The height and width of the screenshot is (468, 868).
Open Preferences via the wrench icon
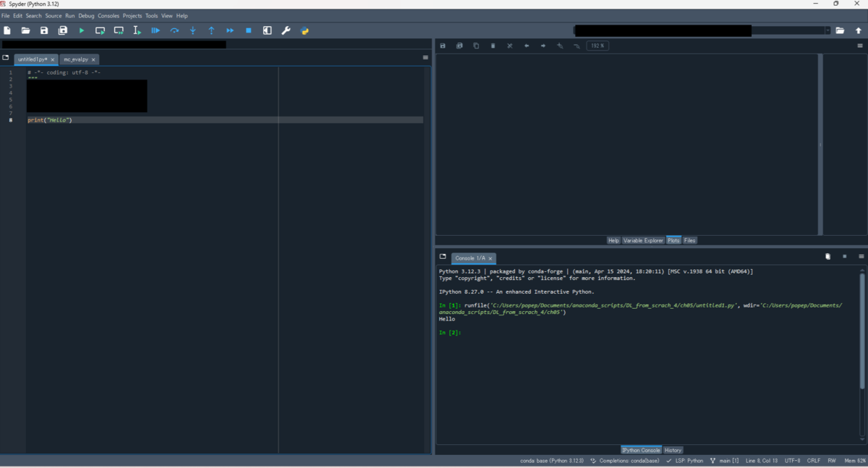[x=286, y=30]
